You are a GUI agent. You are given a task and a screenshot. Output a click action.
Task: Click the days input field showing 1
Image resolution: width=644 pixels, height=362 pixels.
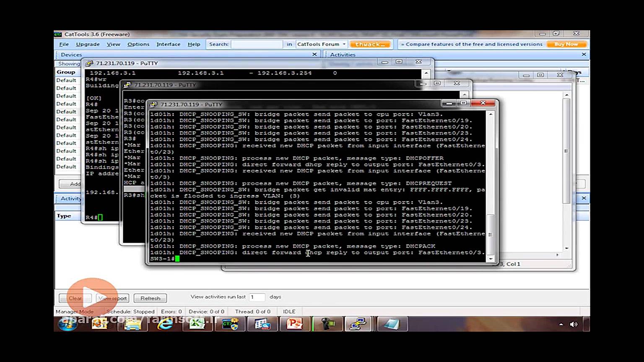[x=257, y=297]
